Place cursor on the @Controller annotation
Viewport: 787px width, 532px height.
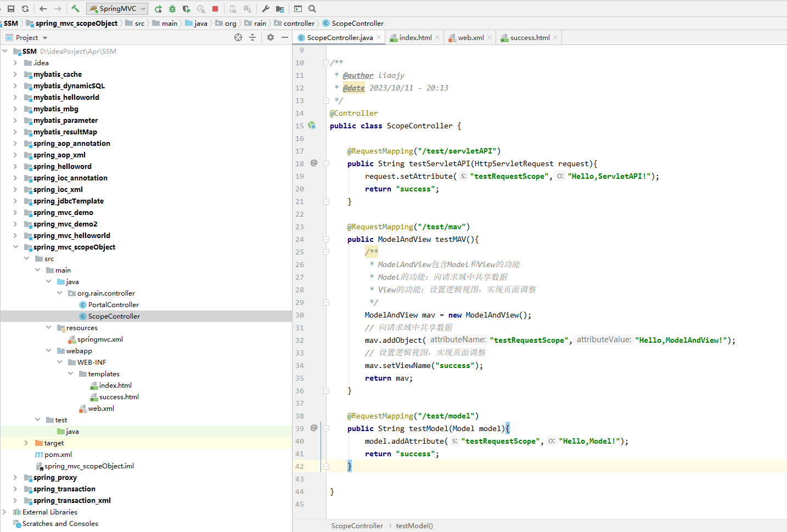[353, 113]
